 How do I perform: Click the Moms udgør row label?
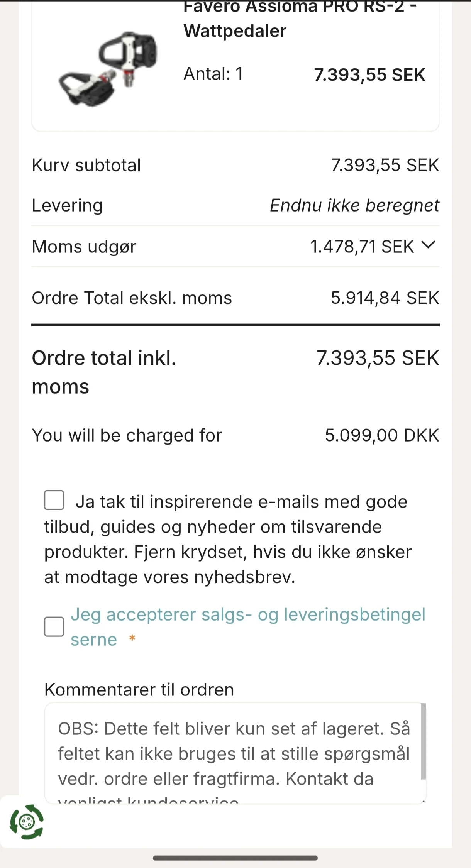(x=84, y=247)
